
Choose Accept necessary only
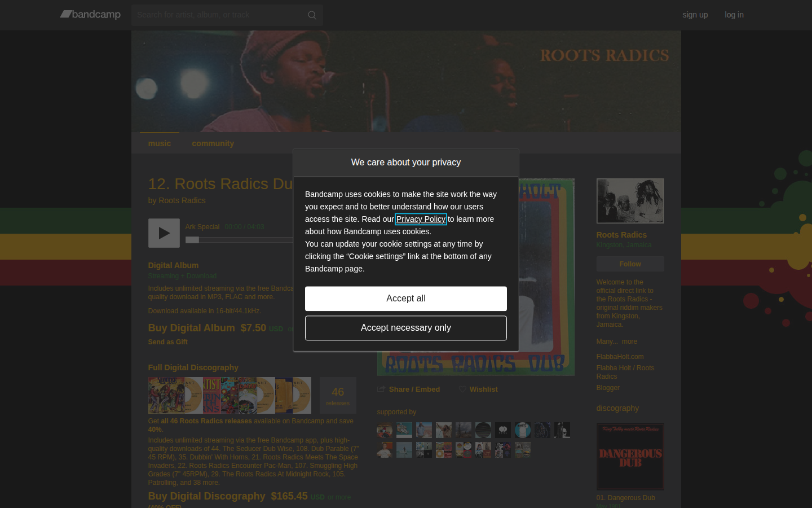[x=406, y=328]
